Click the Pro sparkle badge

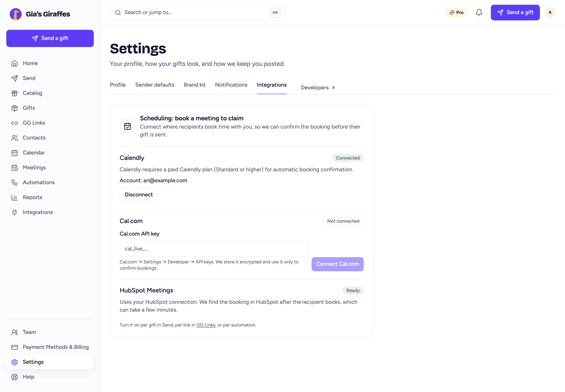(456, 13)
